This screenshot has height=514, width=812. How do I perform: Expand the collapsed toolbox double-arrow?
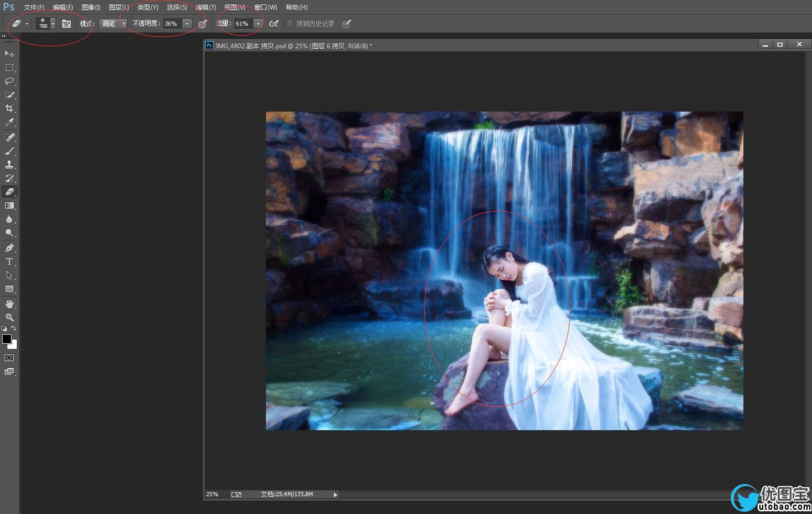4,36
